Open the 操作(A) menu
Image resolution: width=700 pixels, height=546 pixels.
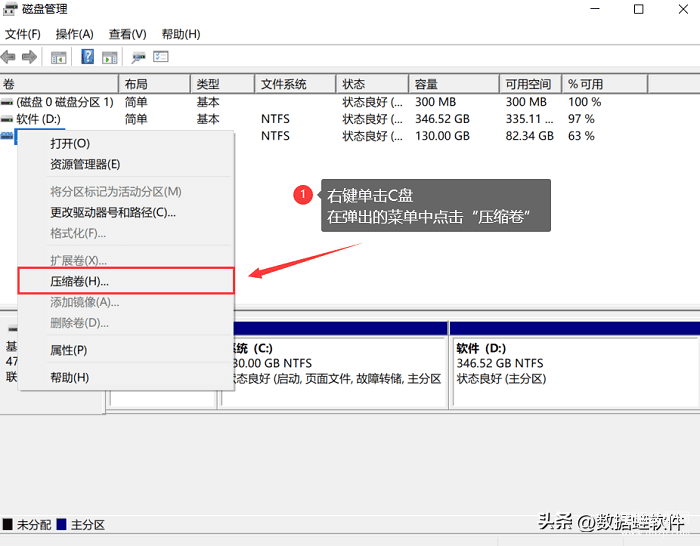(x=75, y=34)
